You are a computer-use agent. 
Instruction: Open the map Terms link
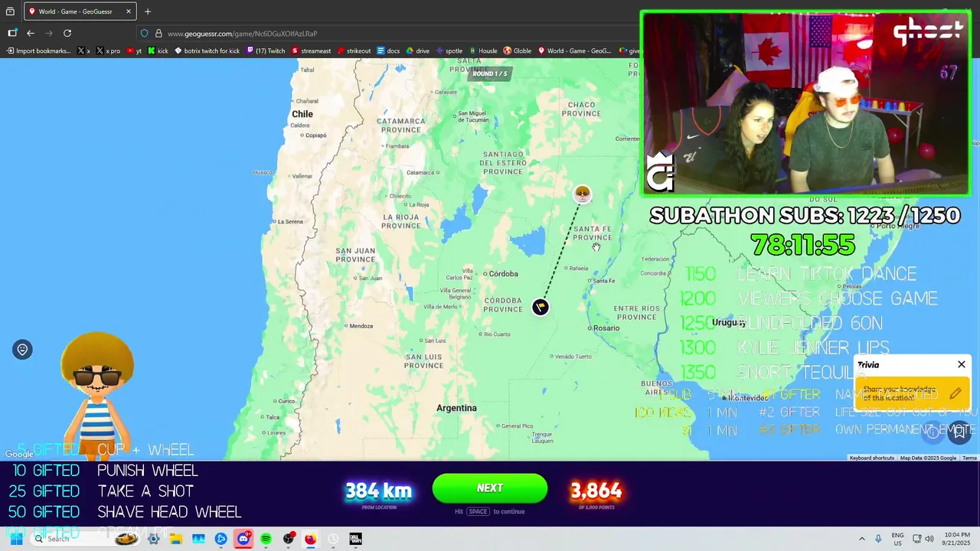tap(969, 458)
